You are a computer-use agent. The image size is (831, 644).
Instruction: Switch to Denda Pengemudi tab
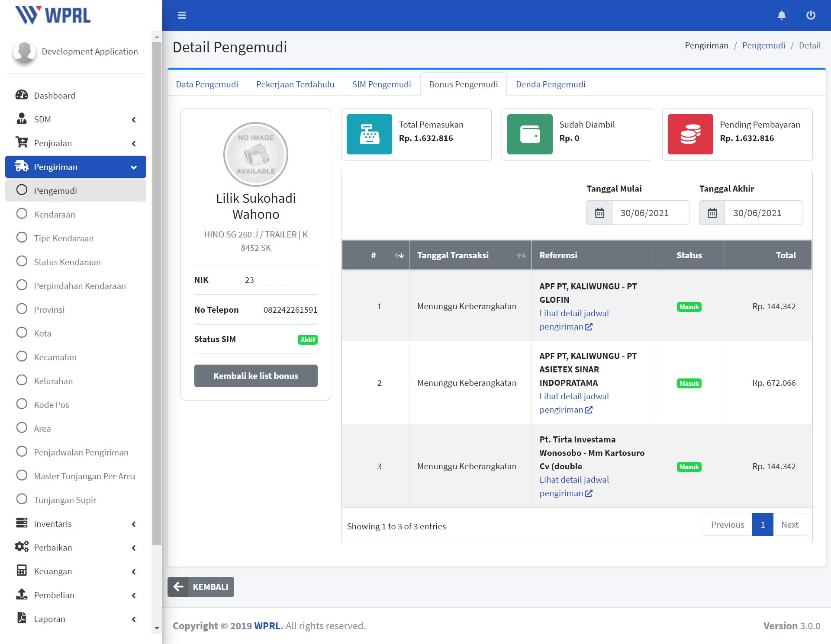(551, 84)
